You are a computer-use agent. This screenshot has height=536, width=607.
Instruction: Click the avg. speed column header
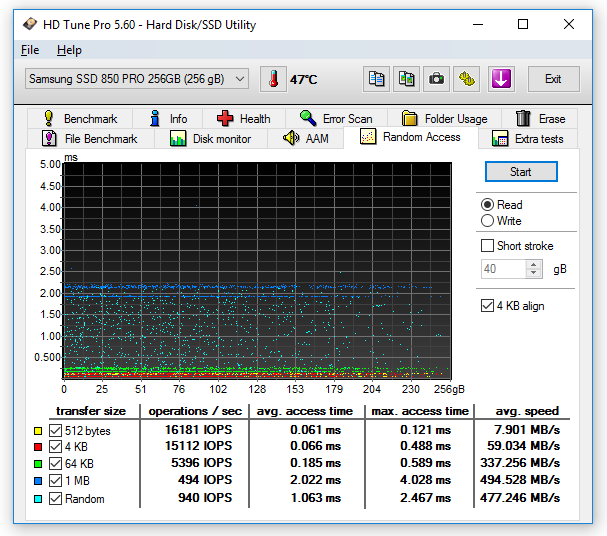coord(527,411)
